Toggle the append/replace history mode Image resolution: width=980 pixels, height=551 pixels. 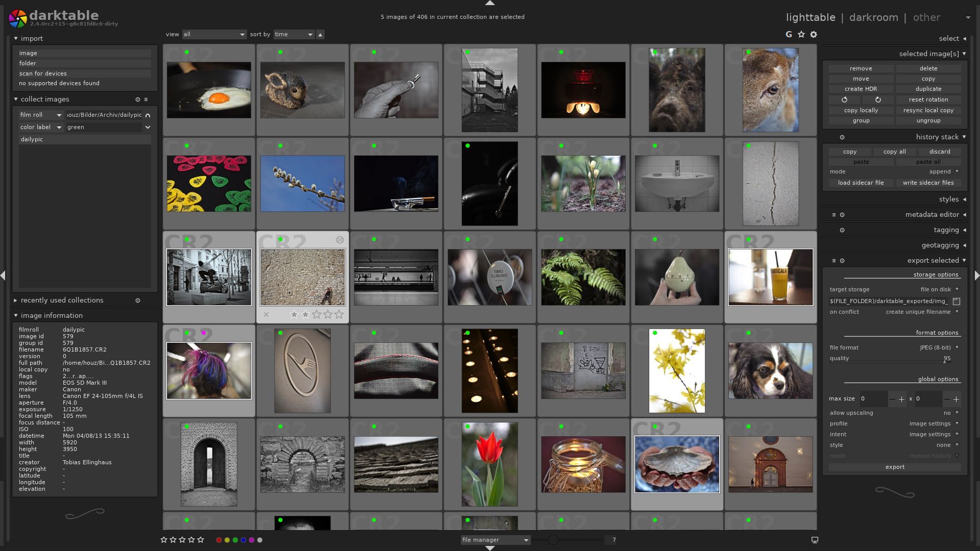[x=942, y=171]
